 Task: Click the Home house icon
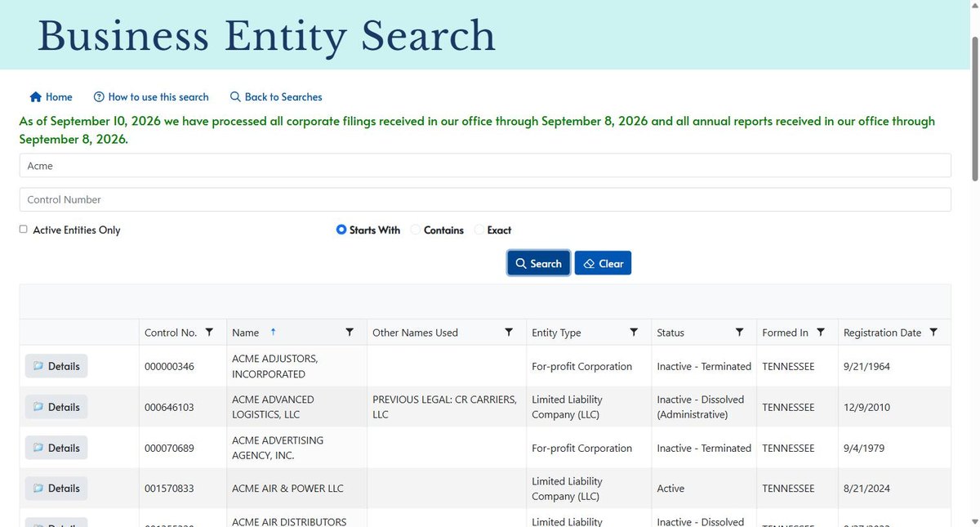35,96
